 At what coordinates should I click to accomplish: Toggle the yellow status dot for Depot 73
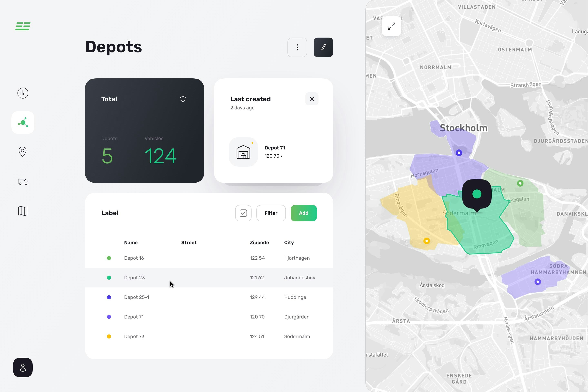(109, 336)
